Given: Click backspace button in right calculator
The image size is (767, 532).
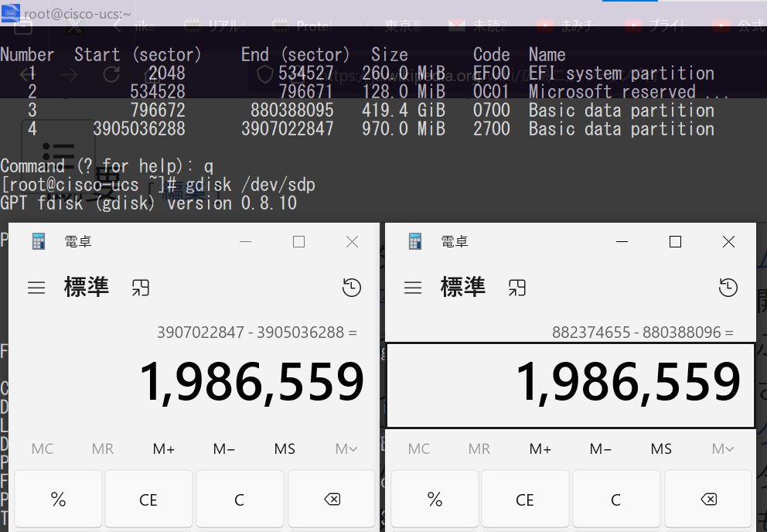Looking at the screenshot, I should coord(708,500).
